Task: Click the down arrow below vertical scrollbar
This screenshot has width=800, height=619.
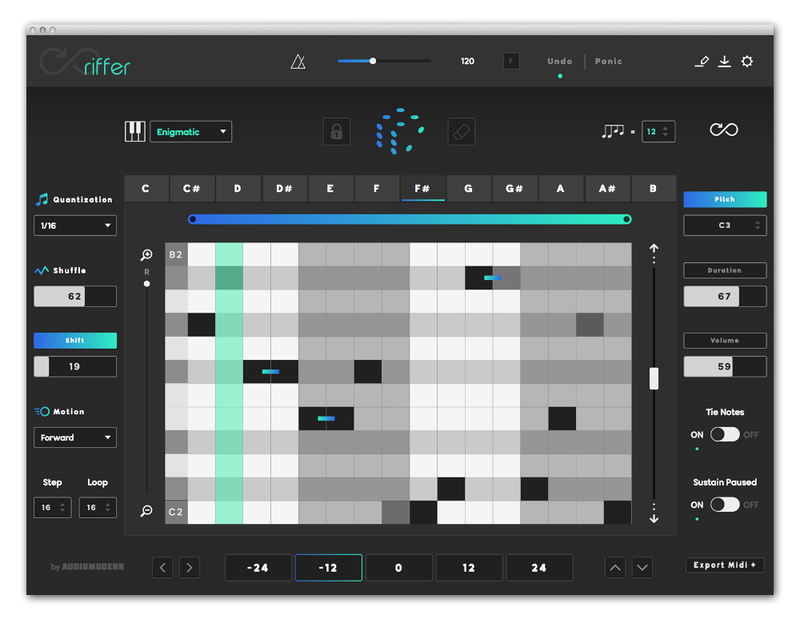Action: pos(654,518)
